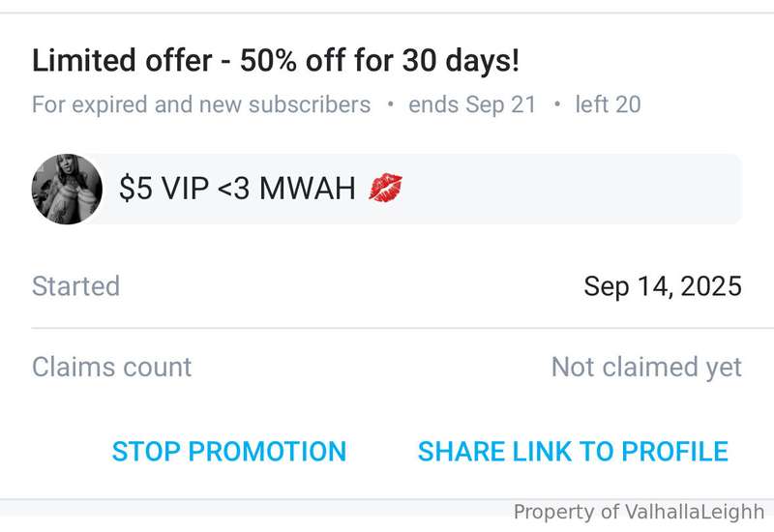774x532 pixels.
Task: Click the "Property of ValhallaLeighh" watermark
Action: click(639, 512)
